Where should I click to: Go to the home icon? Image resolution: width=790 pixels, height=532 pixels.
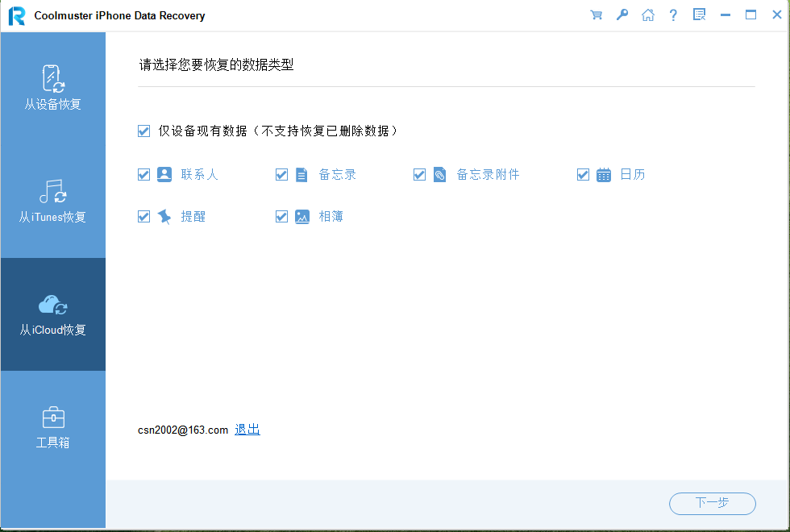(648, 15)
